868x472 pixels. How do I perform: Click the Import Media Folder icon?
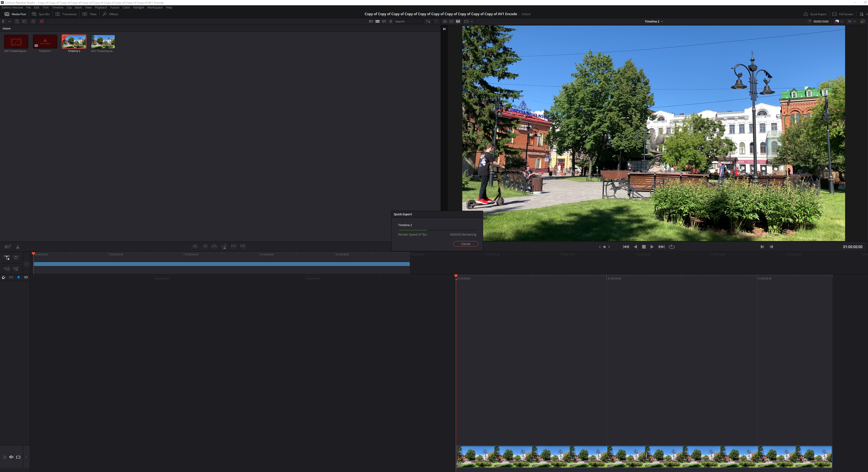tap(24, 22)
